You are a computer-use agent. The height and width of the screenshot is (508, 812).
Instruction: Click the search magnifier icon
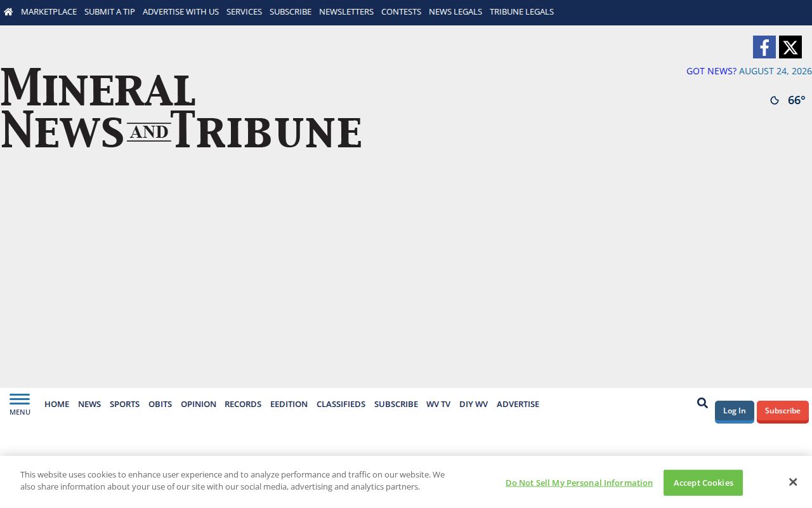point(702,403)
